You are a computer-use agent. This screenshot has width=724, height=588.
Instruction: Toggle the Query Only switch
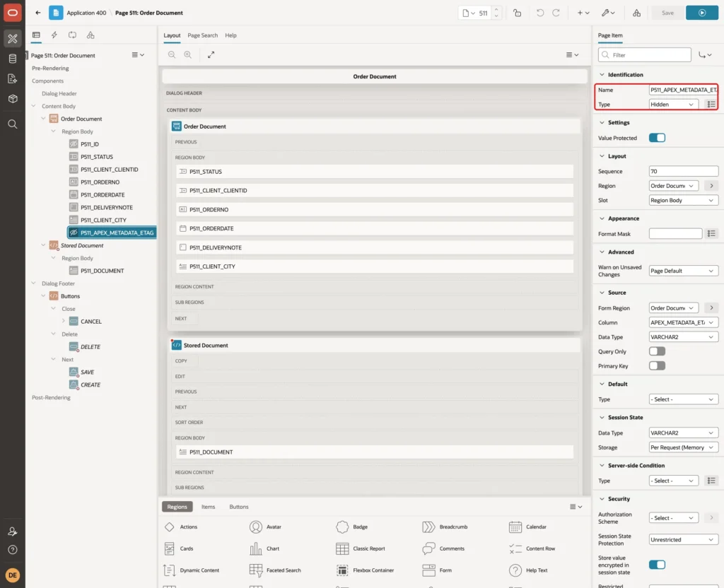[657, 352]
